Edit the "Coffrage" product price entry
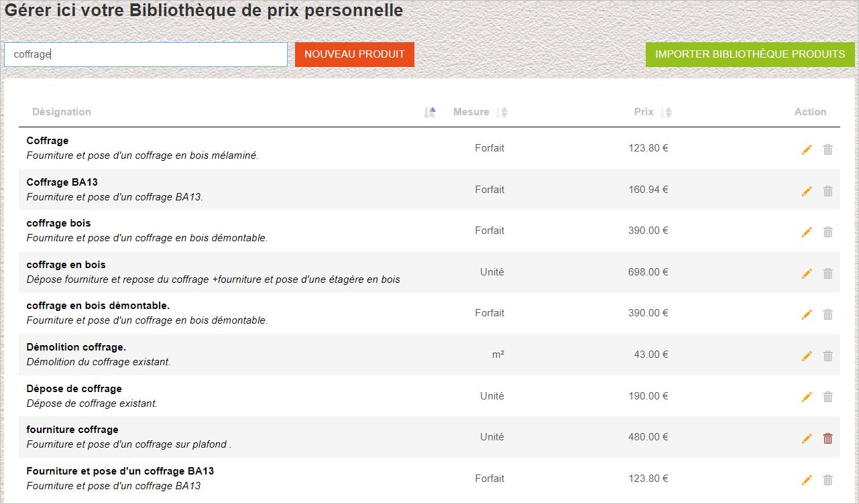 [x=807, y=149]
